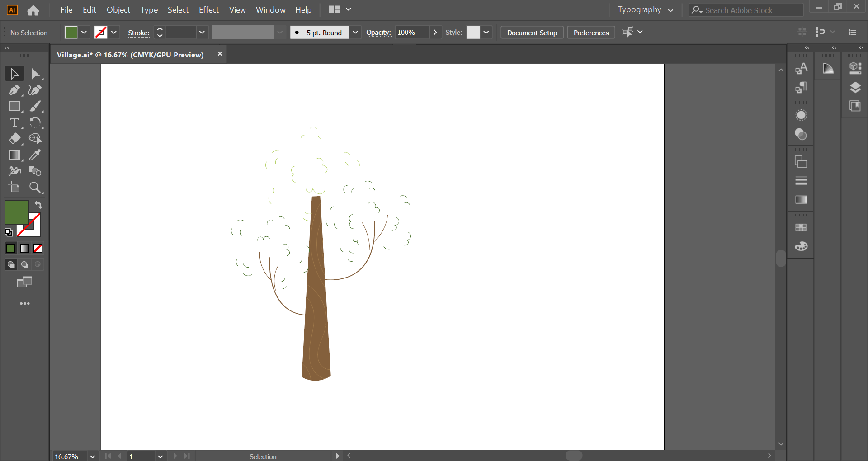This screenshot has height=461, width=868.
Task: Set paint mode to Color
Action: tap(11, 248)
